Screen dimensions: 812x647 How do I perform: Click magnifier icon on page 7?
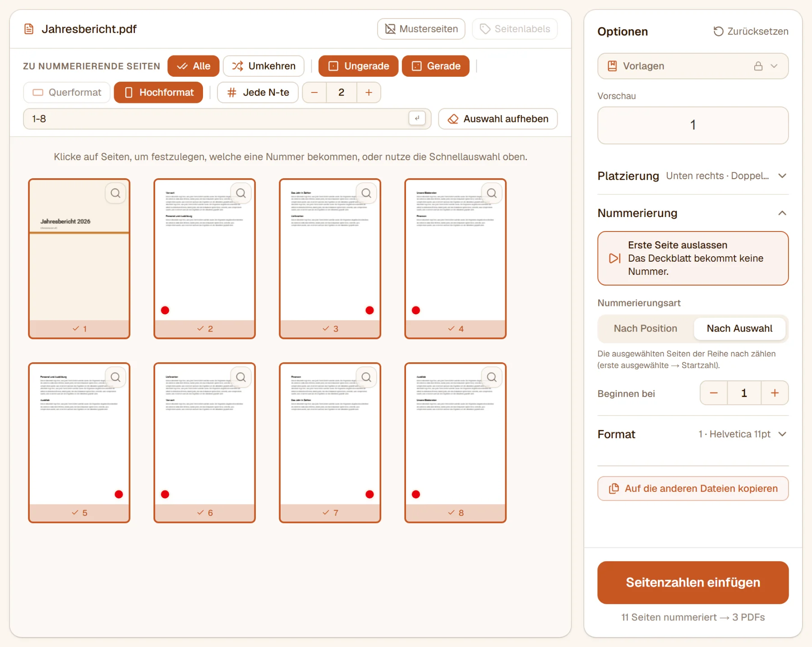tap(366, 377)
